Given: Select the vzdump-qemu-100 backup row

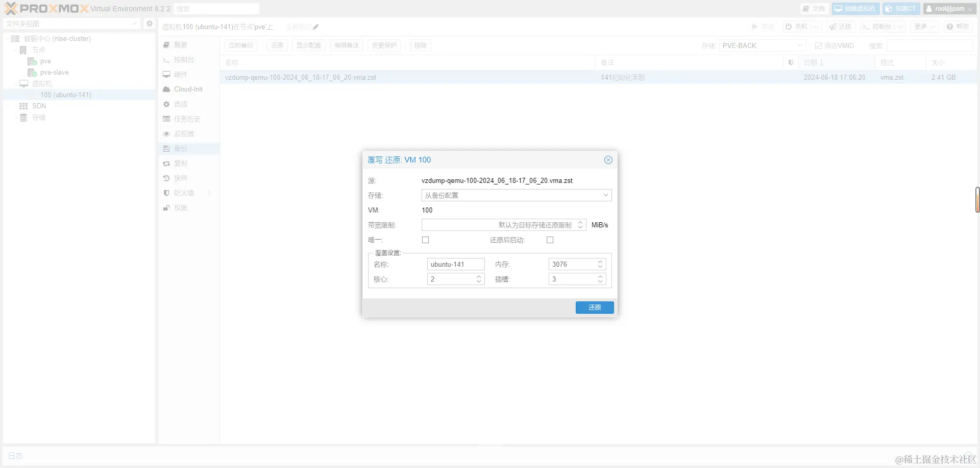Looking at the screenshot, I should coord(598,78).
